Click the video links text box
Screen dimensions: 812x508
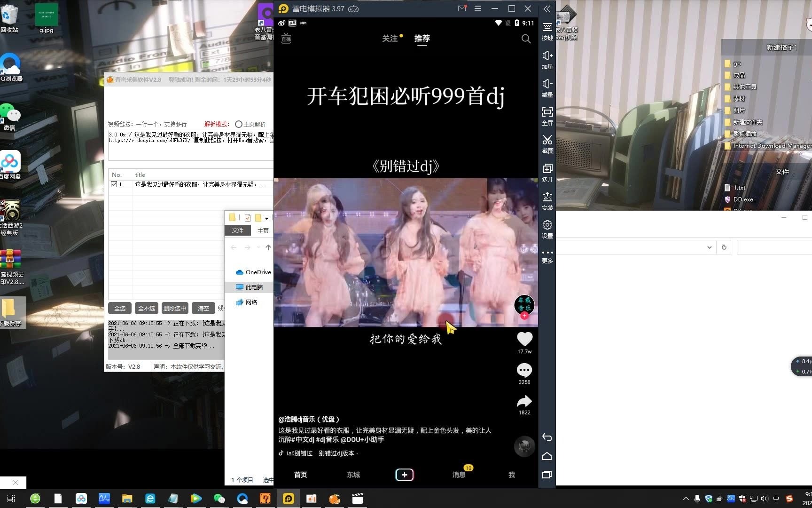click(191, 146)
